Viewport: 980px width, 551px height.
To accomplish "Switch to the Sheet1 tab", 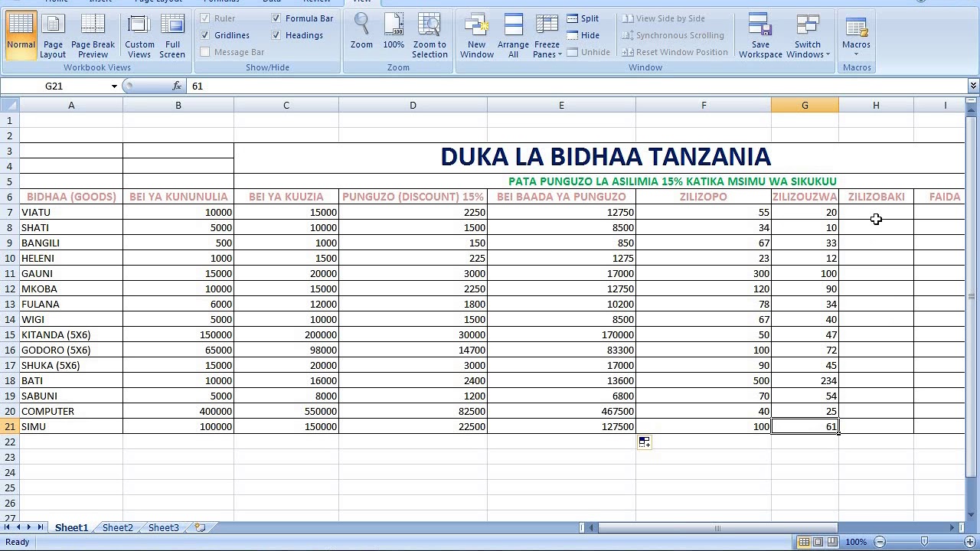I will click(x=71, y=527).
